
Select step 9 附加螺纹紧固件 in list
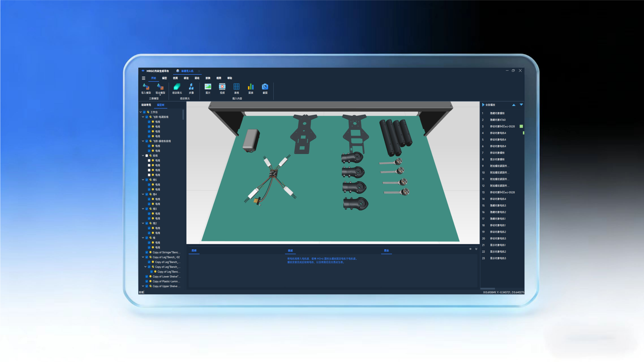499,166
